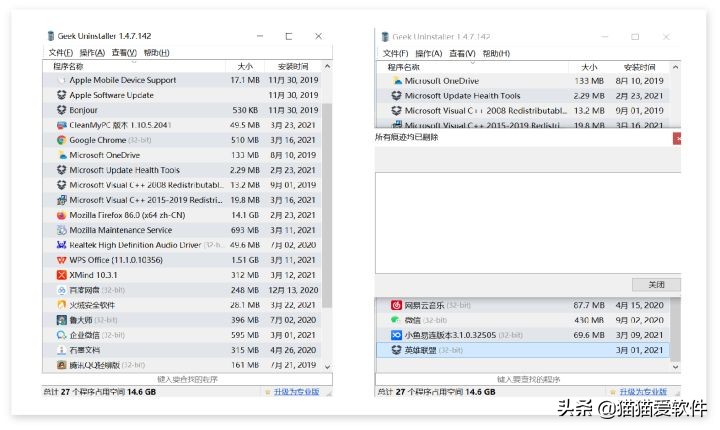The width and height of the screenshot is (720, 430).
Task: Select the 英雄联盟 highlighted entry
Action: (440, 350)
